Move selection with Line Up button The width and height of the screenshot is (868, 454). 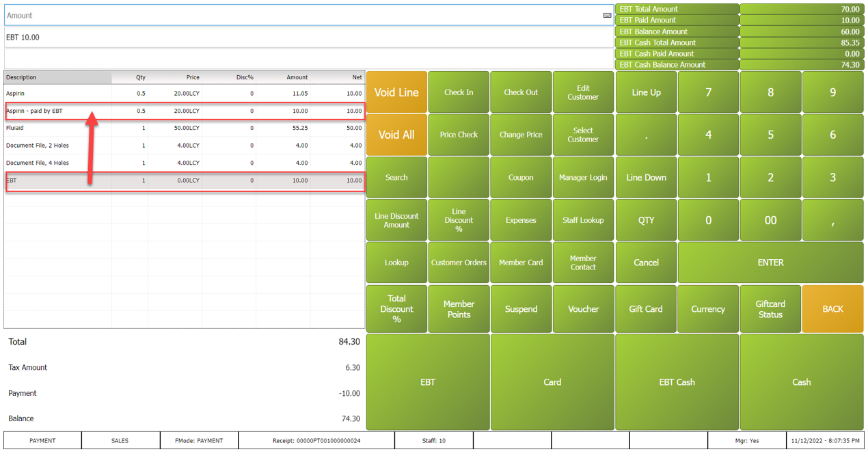click(646, 92)
